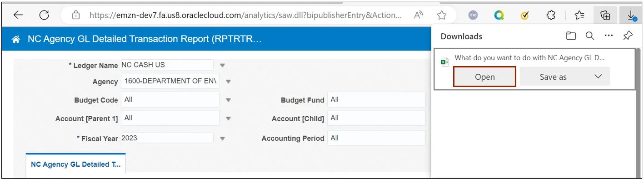This screenshot has width=644, height=180.
Task: Expand Save as options chevron
Action: [598, 77]
